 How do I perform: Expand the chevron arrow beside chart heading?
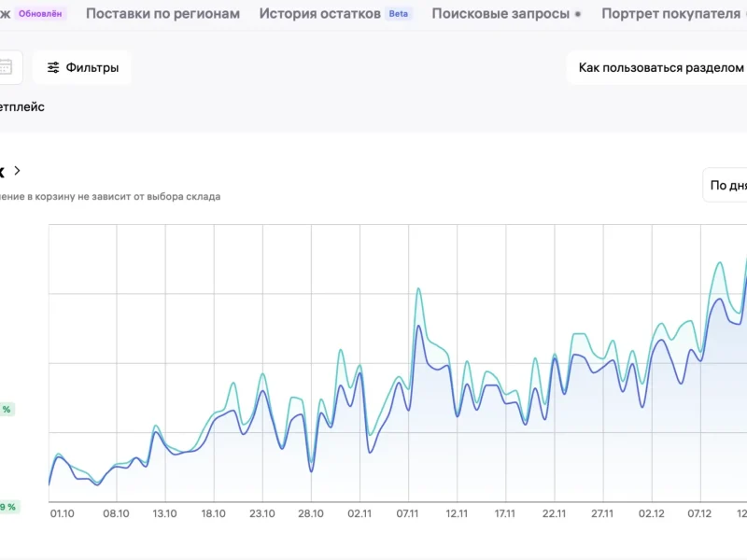click(17, 171)
